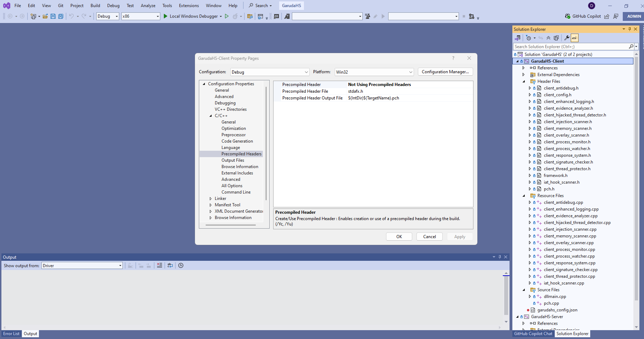Viewport: 644px width, 339px height.
Task: Toggle Word Wrap in the Output toolbar
Action: pos(170,265)
